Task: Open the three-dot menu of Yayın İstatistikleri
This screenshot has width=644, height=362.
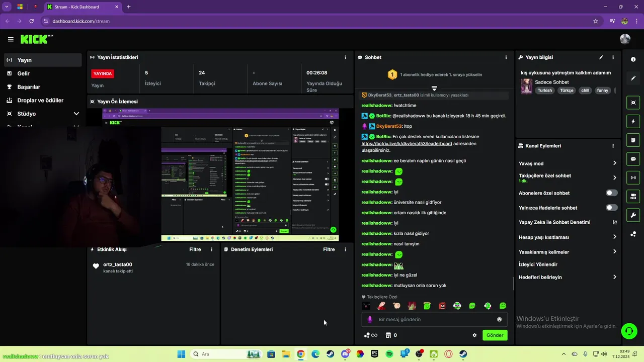Action: click(345, 57)
